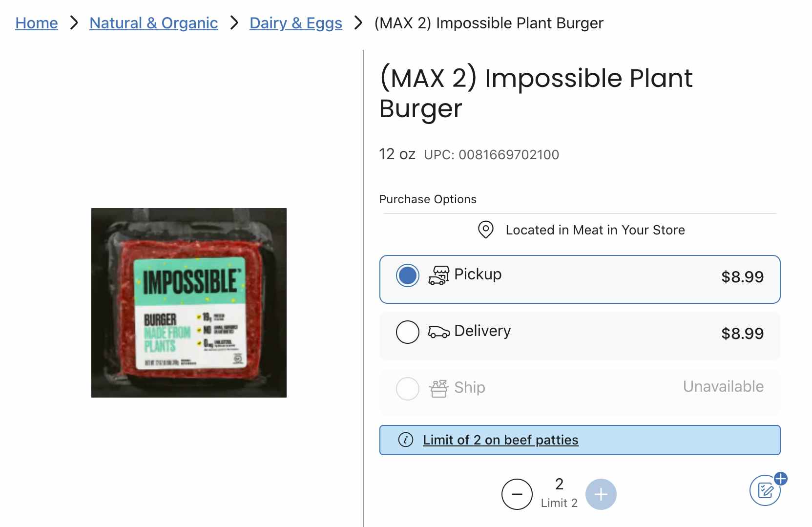The height and width of the screenshot is (527, 812).
Task: Click the Impossible Burger product image
Action: [189, 303]
